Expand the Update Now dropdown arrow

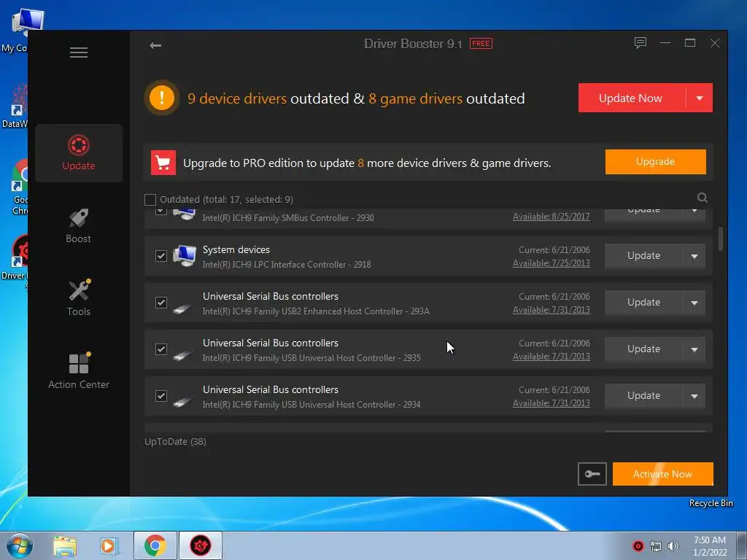pyautogui.click(x=700, y=98)
